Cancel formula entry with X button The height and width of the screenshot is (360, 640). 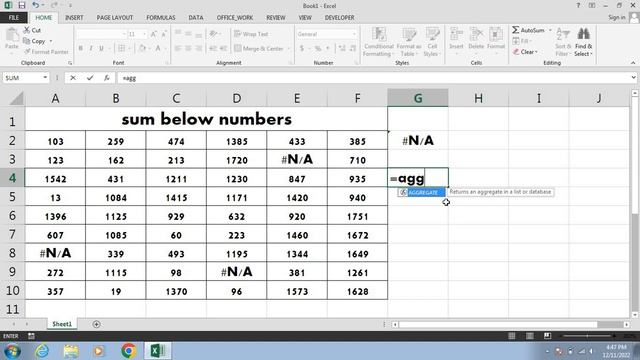click(x=73, y=78)
